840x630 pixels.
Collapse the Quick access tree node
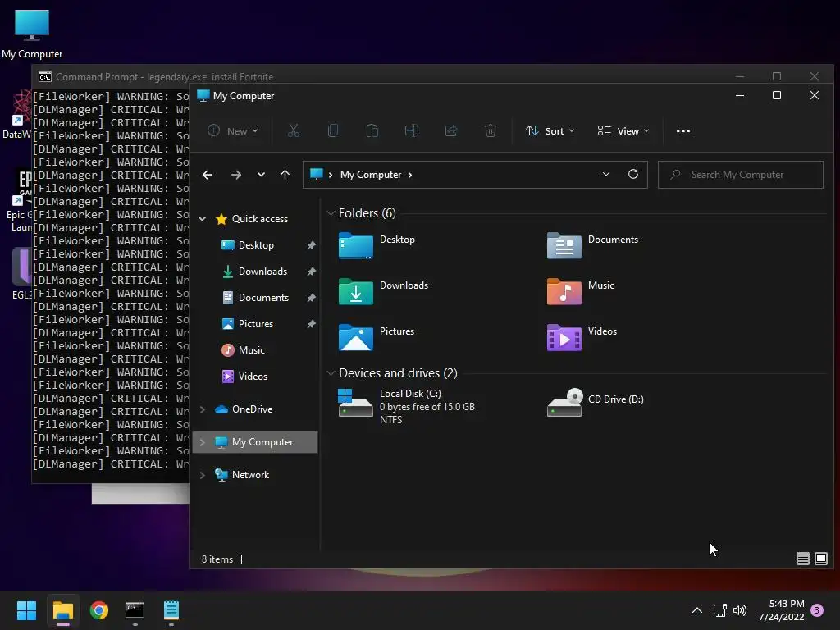(x=203, y=218)
